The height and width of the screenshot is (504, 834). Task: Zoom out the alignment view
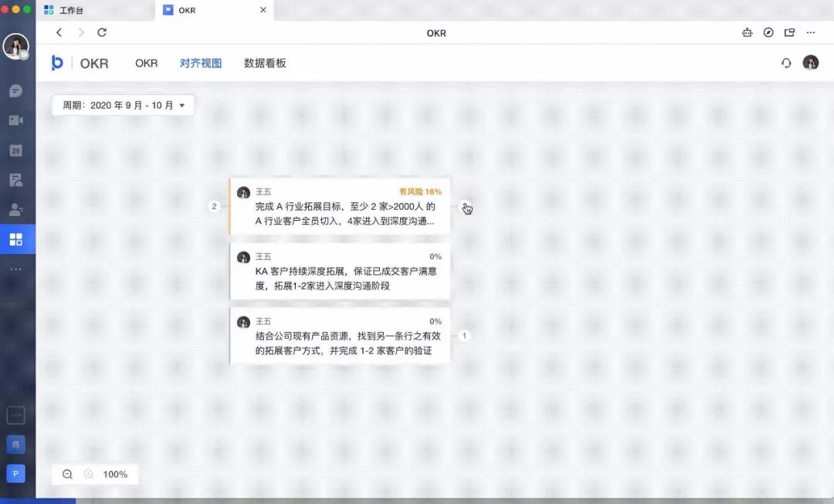67,474
